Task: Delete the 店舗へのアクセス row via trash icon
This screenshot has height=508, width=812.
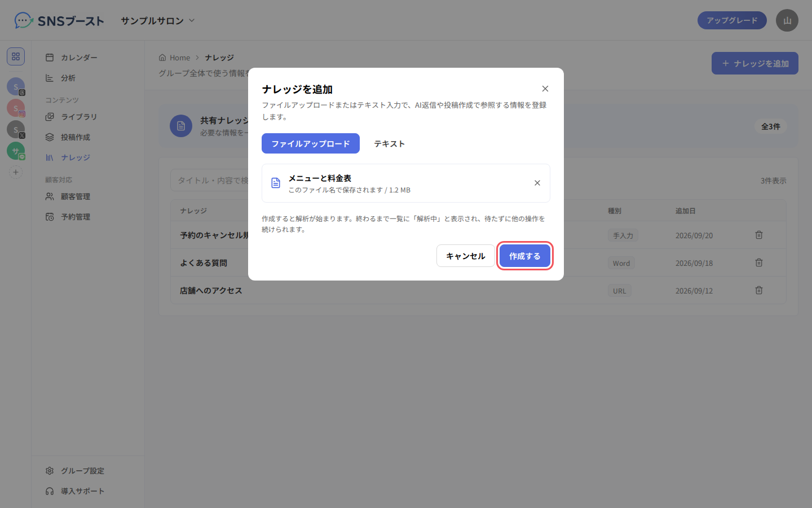Action: [759, 290]
